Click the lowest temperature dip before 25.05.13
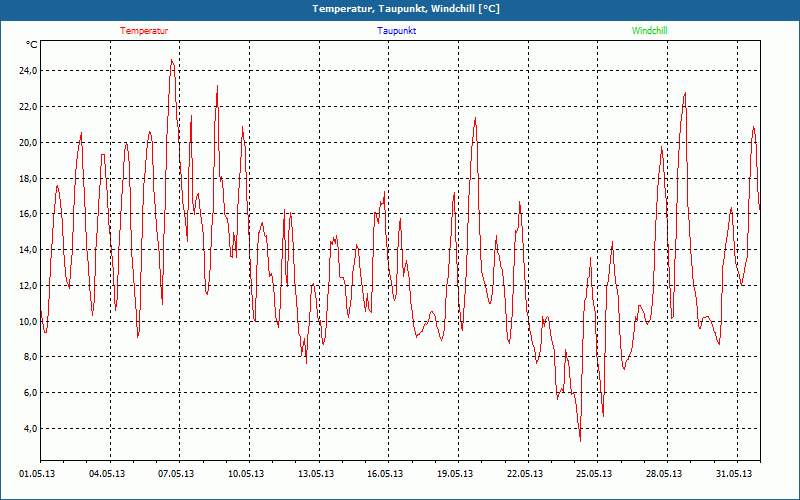The width and height of the screenshot is (800, 500). 580,440
